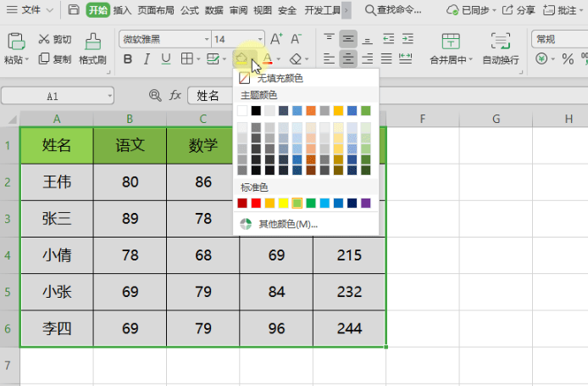
Task: Click the table style icon beside Borders
Action: tap(213, 59)
